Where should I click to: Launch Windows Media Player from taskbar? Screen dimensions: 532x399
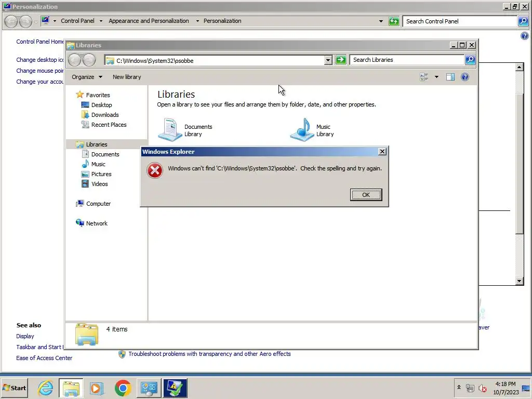[x=97, y=388]
